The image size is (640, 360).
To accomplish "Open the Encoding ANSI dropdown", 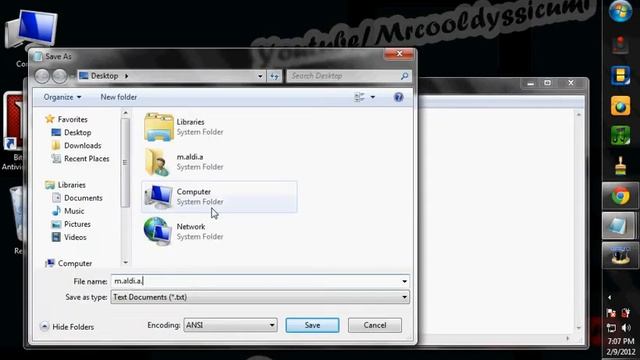I will [x=230, y=325].
